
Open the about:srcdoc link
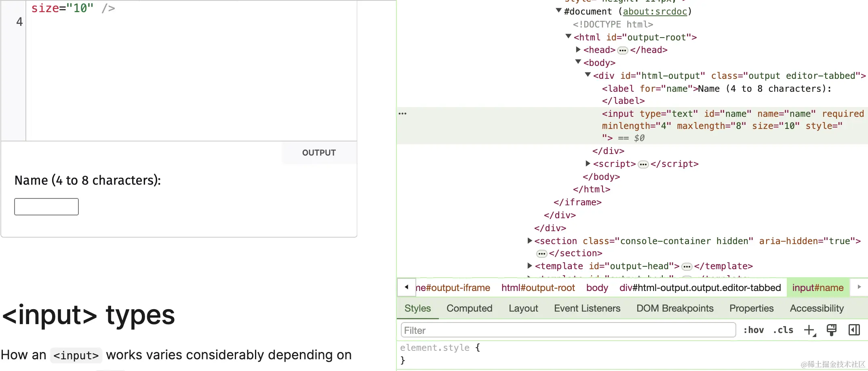[x=655, y=11]
